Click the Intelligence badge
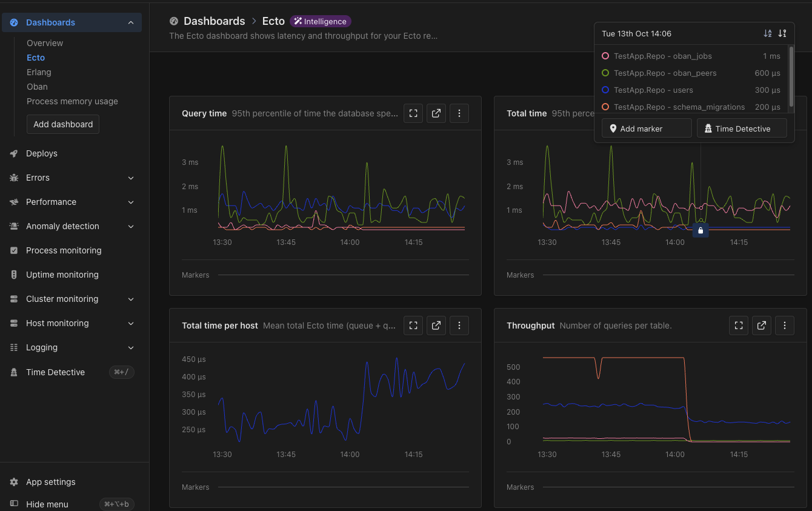 pos(320,21)
